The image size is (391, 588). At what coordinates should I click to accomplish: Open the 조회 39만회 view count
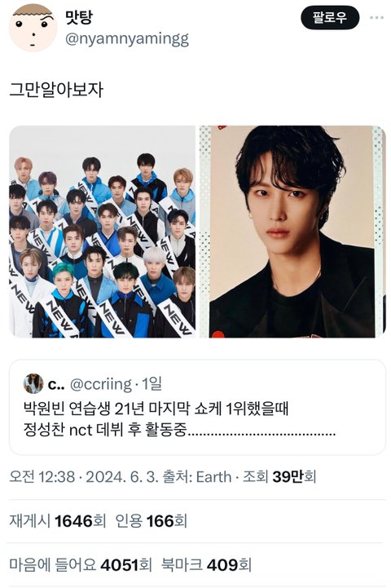coord(279,476)
